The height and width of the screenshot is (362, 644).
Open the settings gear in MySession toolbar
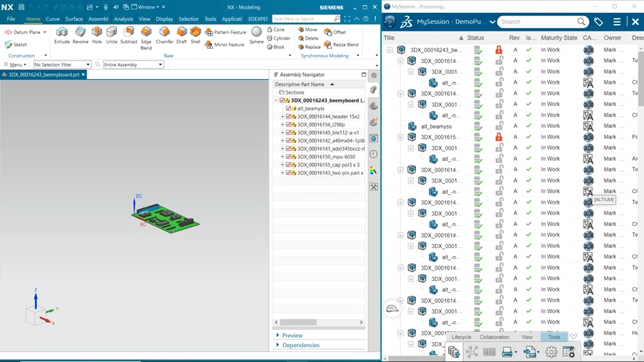click(551, 352)
